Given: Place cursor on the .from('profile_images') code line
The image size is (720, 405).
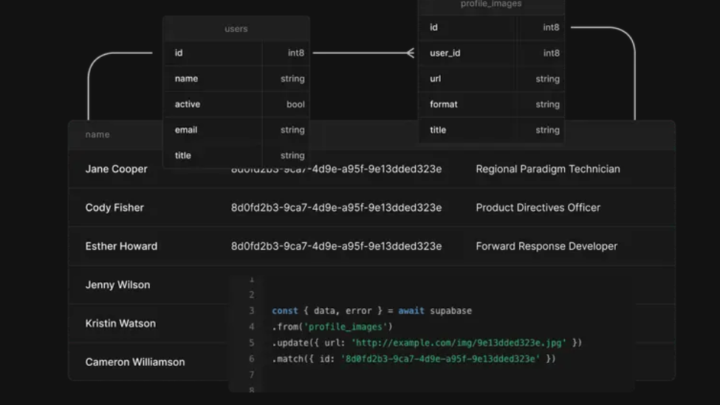Looking at the screenshot, I should 332,327.
